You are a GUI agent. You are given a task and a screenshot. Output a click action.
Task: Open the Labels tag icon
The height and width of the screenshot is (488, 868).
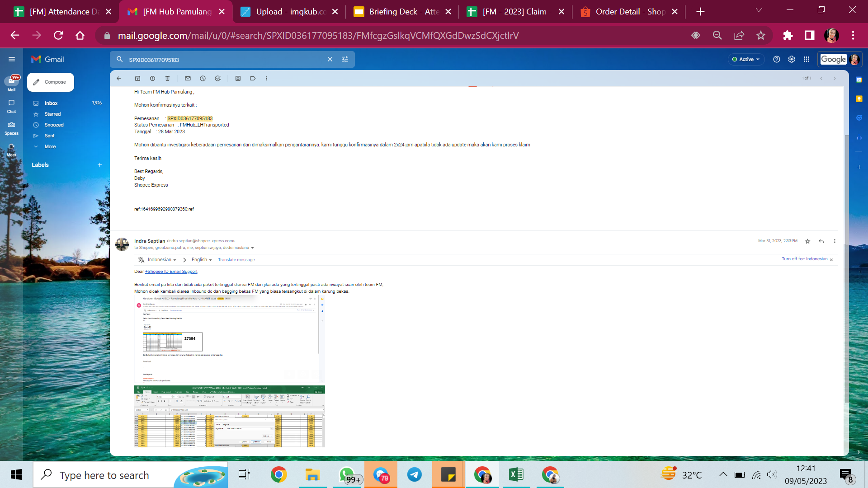[x=253, y=79]
